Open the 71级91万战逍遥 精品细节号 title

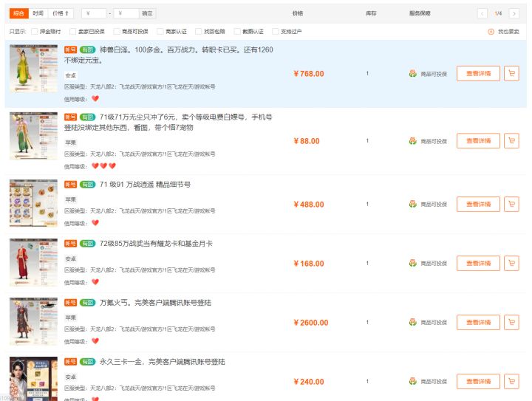pyautogui.click(x=146, y=185)
